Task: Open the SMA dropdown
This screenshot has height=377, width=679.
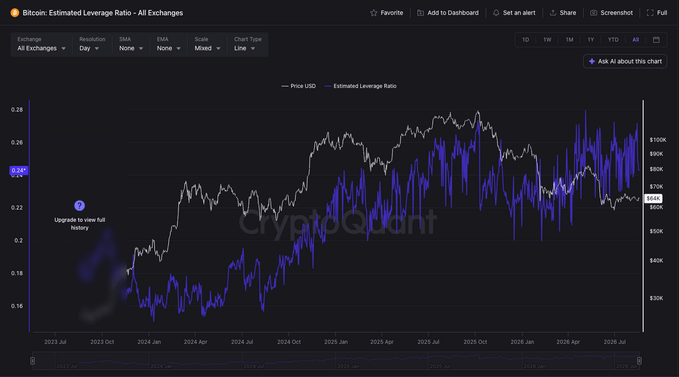Action: [131, 45]
